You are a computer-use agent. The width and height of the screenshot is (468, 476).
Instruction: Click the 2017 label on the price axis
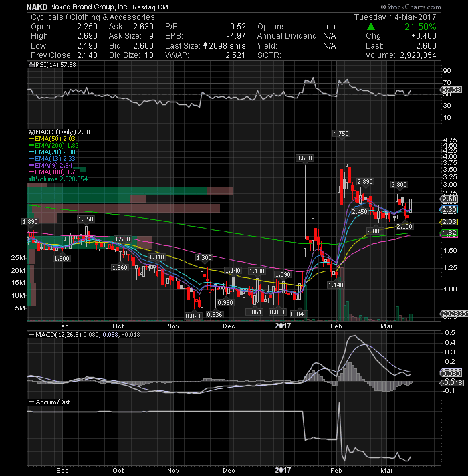coord(283,326)
